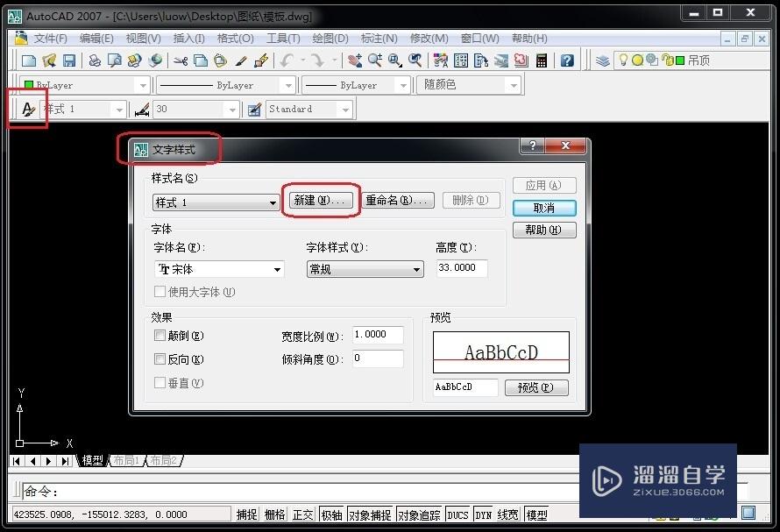
Task: Activate the Zoom Realtime magnifier icon
Action: click(374, 60)
